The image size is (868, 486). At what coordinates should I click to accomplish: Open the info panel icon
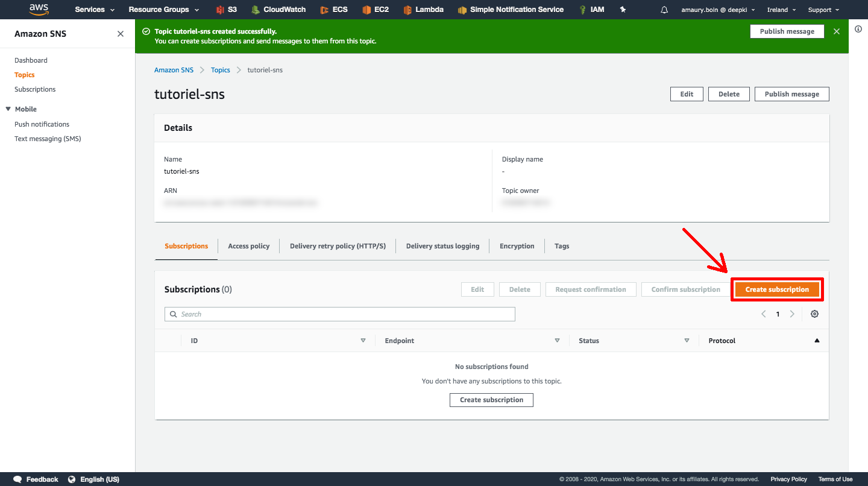click(x=858, y=29)
